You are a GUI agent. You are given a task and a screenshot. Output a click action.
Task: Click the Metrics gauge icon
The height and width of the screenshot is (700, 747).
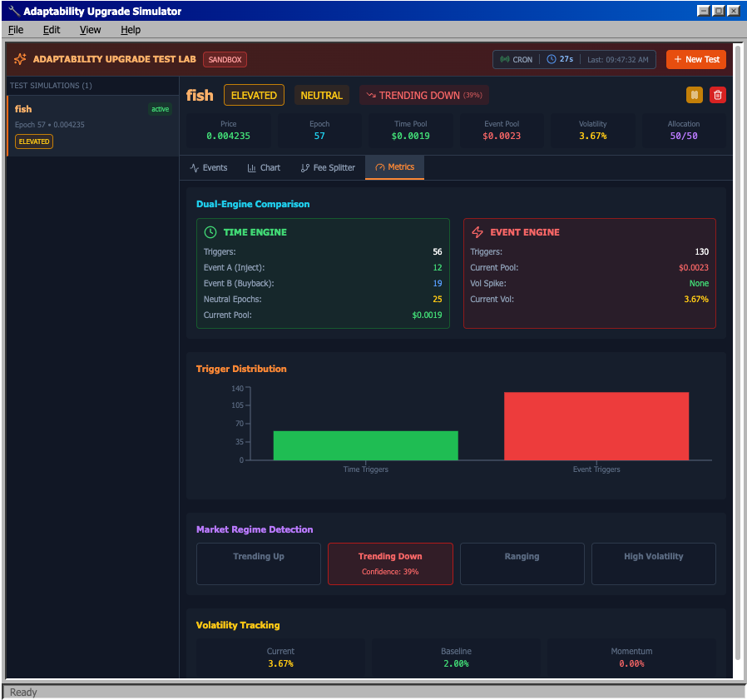379,167
